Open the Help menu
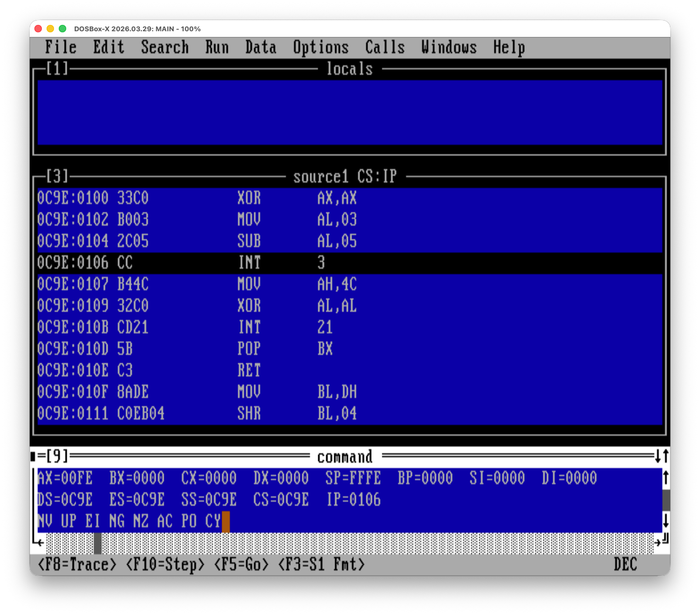The height and width of the screenshot is (615, 700). coord(509,47)
